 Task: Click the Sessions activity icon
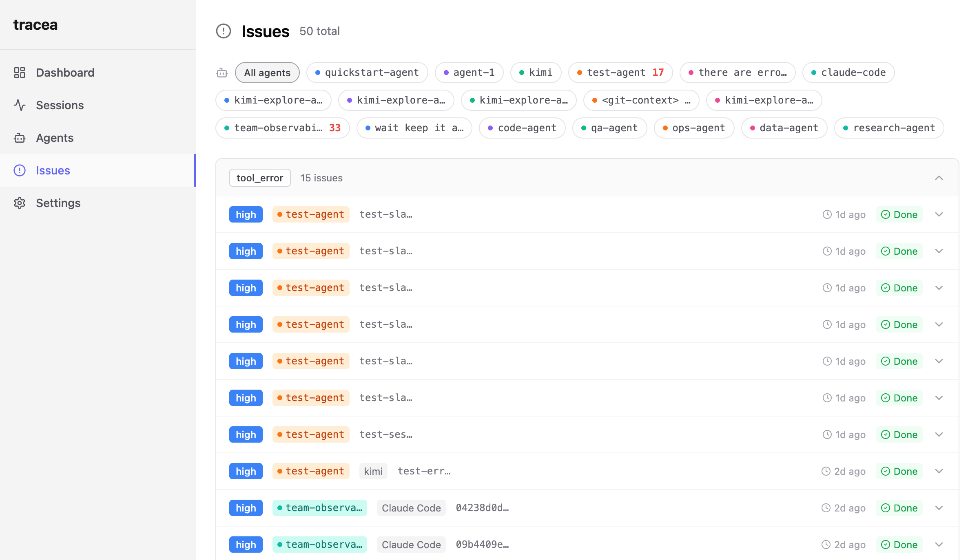pyautogui.click(x=20, y=105)
